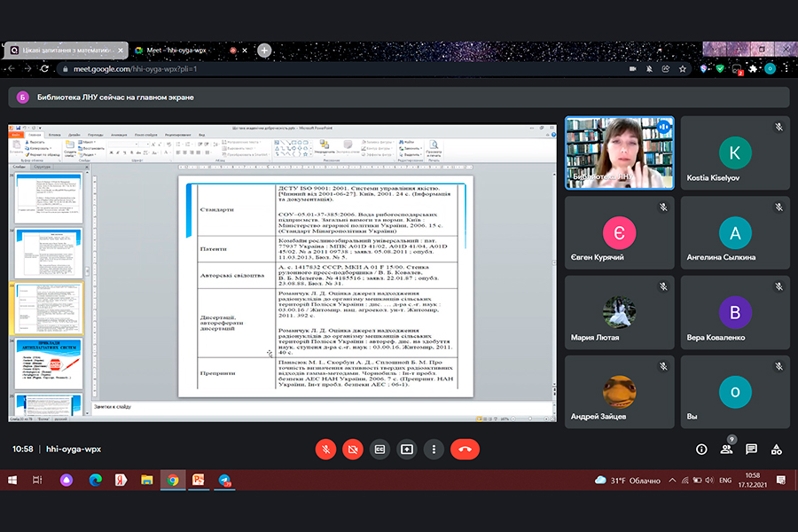The width and height of the screenshot is (798, 532).
Task: Show participants list people icon
Action: point(726,450)
